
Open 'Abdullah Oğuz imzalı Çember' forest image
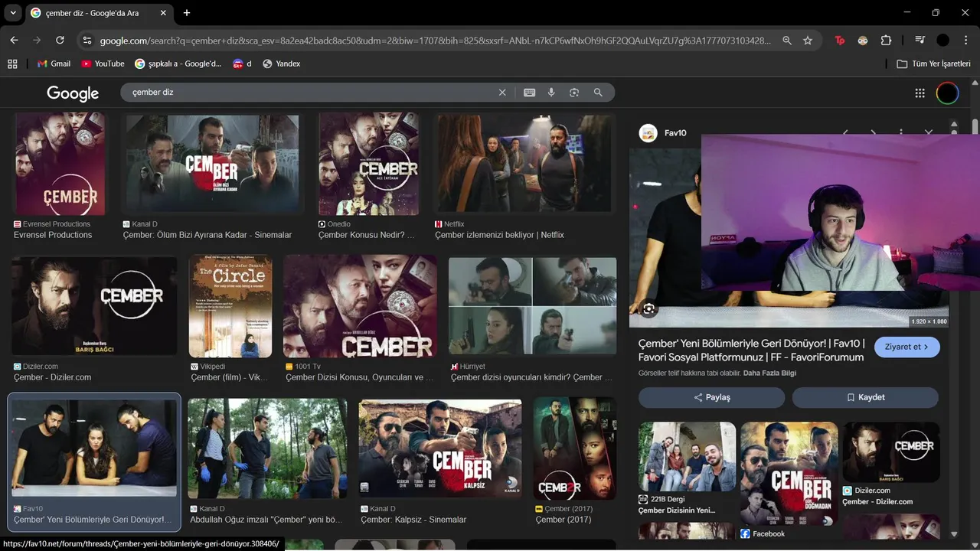(267, 448)
